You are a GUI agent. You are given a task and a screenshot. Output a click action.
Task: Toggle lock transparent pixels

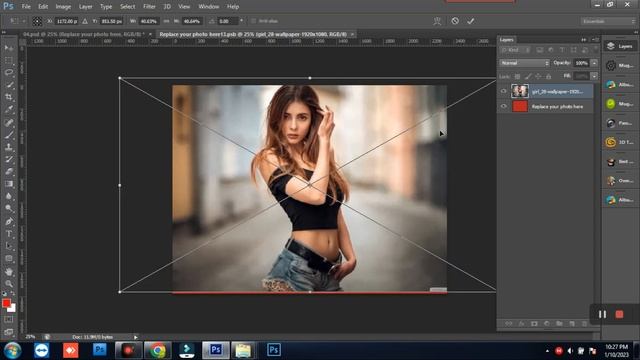point(517,76)
